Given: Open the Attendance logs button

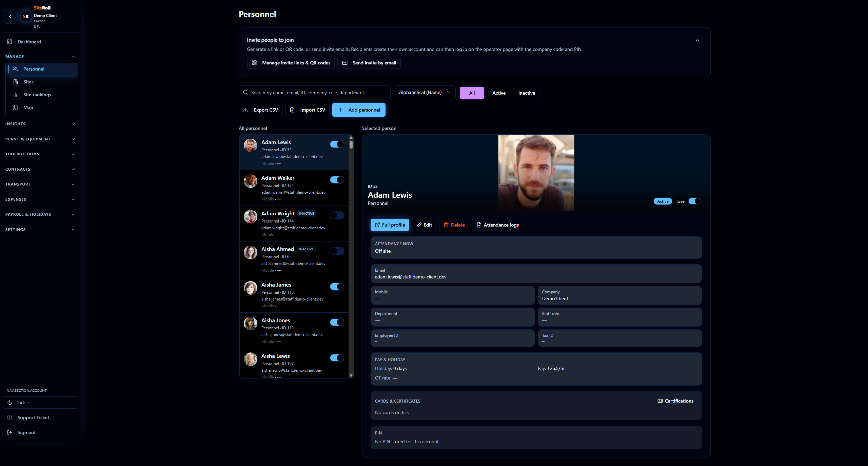Looking at the screenshot, I should point(497,225).
